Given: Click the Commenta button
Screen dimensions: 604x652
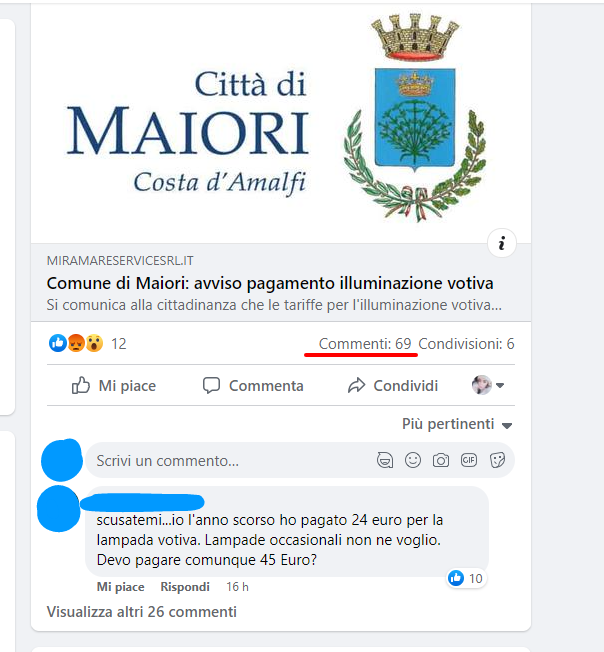Looking at the screenshot, I should point(253,385).
